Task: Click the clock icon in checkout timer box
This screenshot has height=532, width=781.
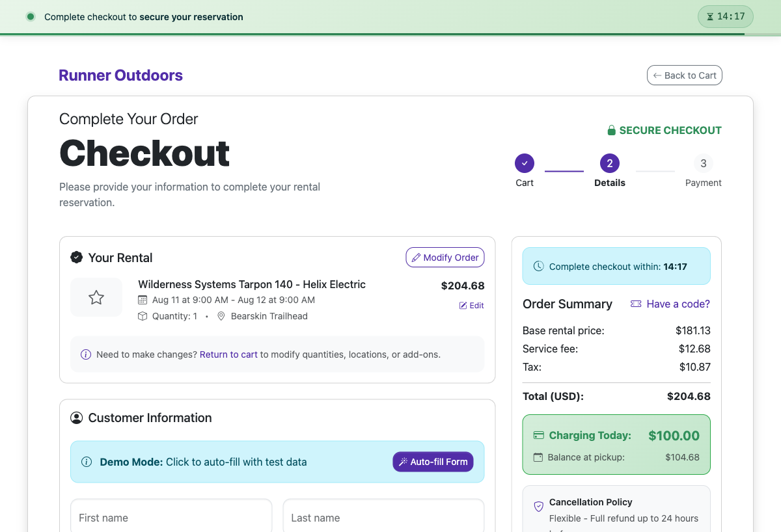Action: pyautogui.click(x=539, y=266)
